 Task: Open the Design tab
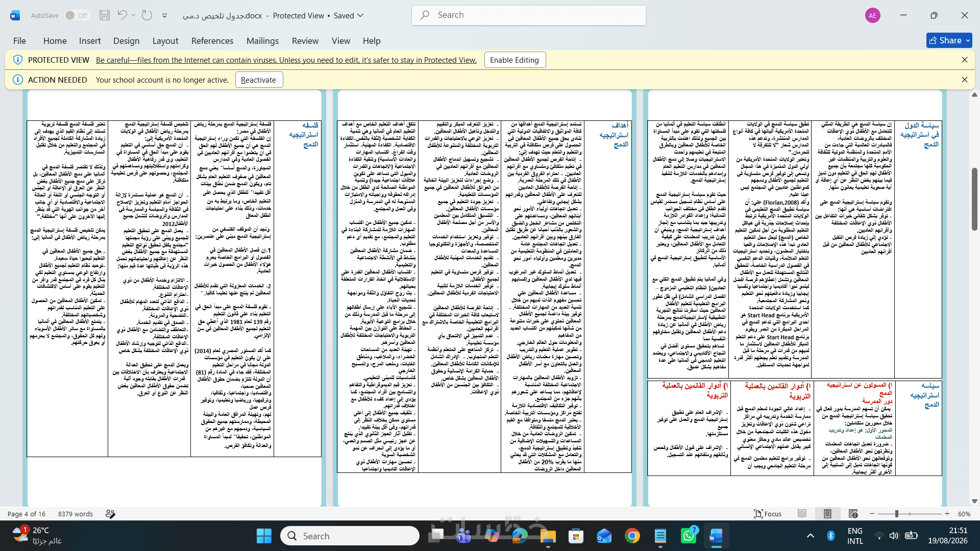click(x=127, y=41)
